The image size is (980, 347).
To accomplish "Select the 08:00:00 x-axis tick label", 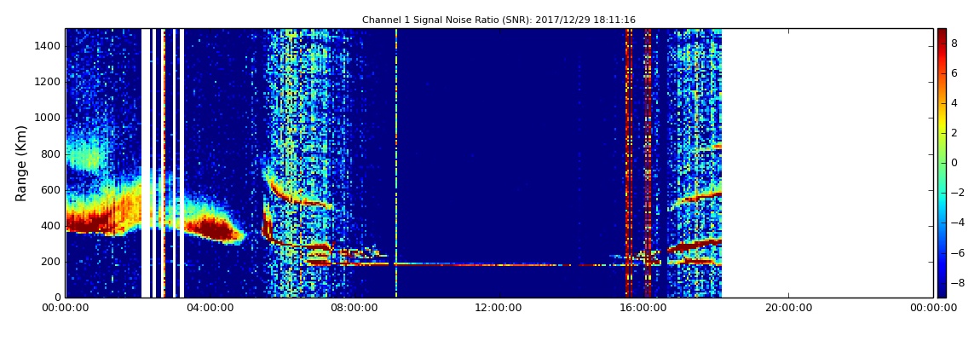I will coord(355,308).
